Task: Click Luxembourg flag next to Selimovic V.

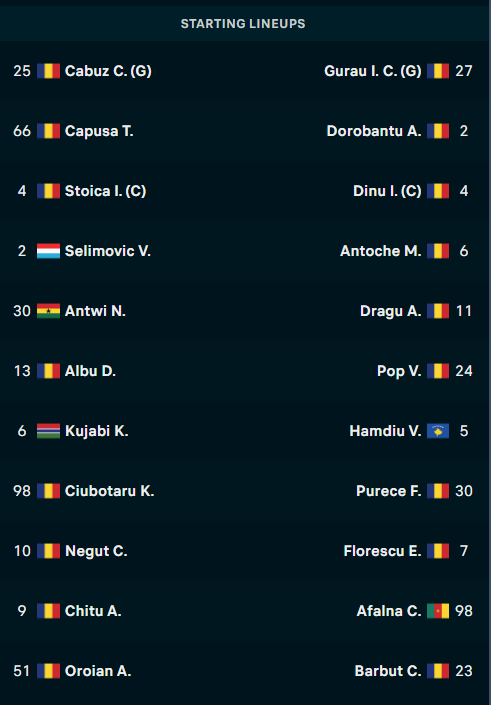Action: 48,251
